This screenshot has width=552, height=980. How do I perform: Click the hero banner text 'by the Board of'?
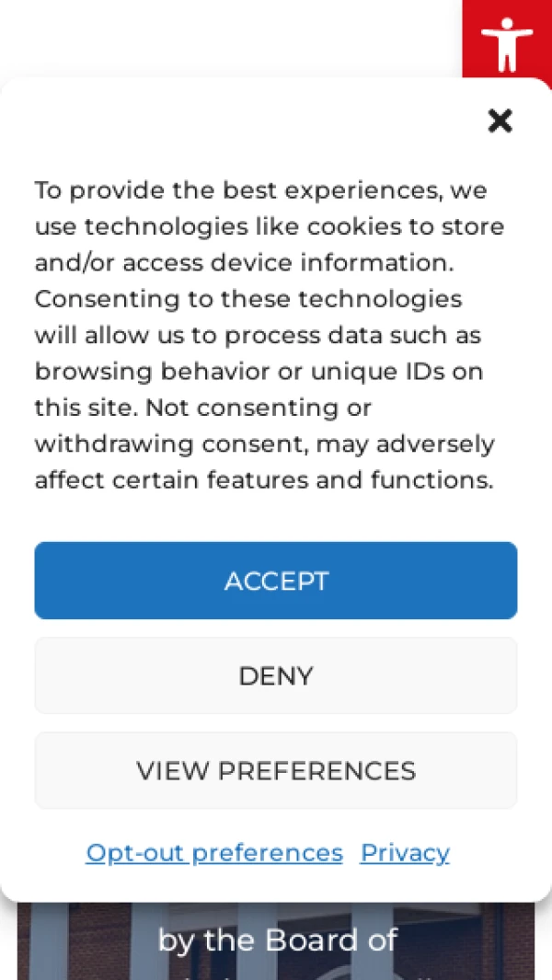(x=278, y=940)
